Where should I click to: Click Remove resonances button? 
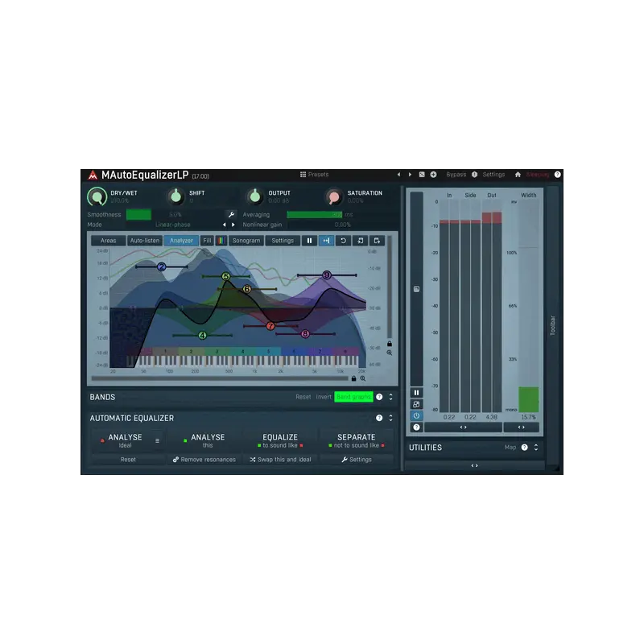click(x=204, y=460)
